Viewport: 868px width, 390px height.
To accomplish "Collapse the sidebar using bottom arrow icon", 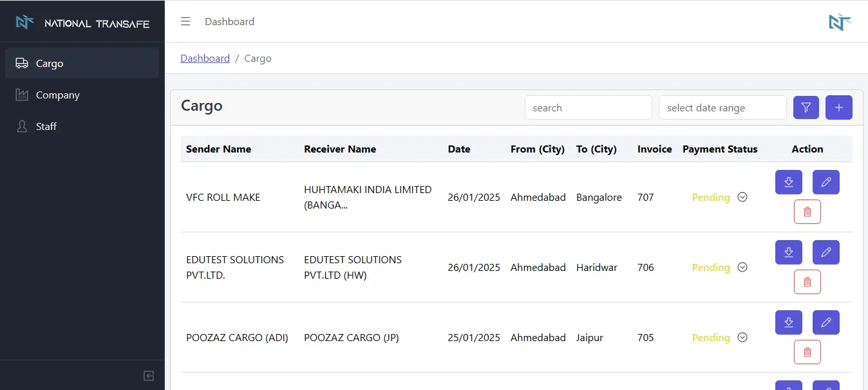I will pos(148,376).
